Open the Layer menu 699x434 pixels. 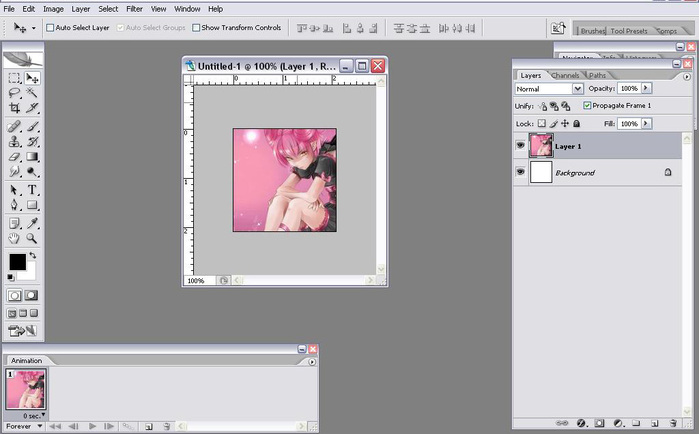(81, 9)
